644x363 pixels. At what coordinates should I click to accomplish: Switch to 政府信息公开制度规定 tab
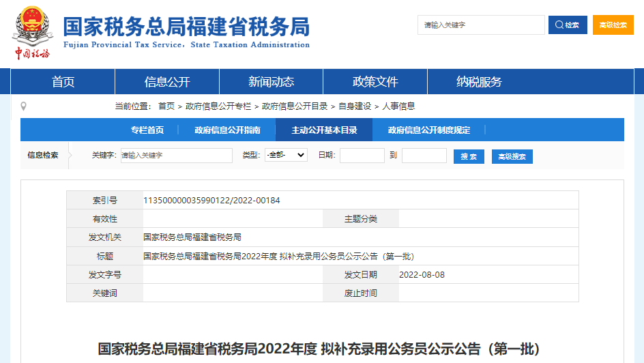coord(429,130)
